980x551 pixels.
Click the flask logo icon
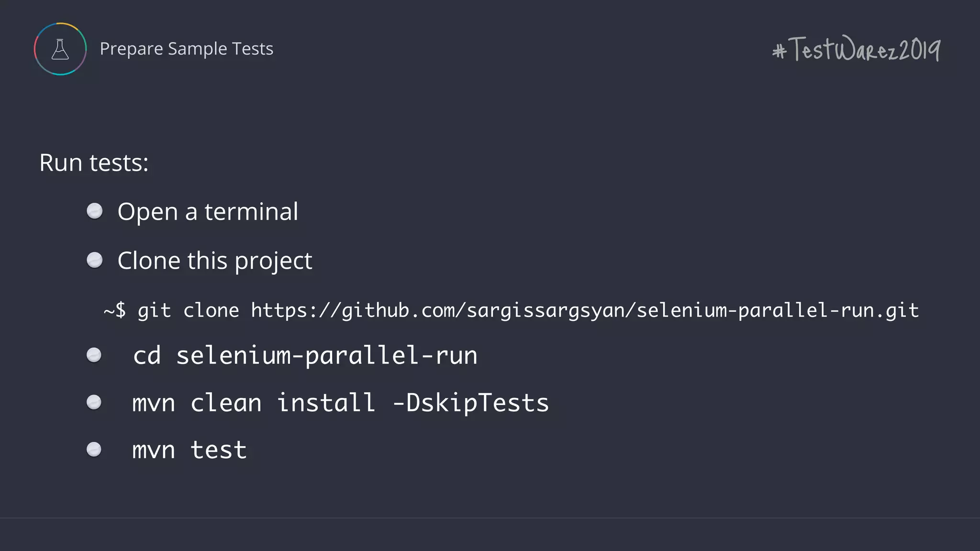point(60,49)
